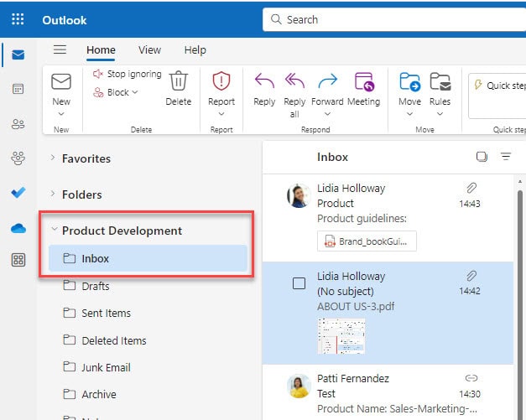Click the Meeting reply icon
Viewport: 526px width, 420px height.
tap(364, 81)
